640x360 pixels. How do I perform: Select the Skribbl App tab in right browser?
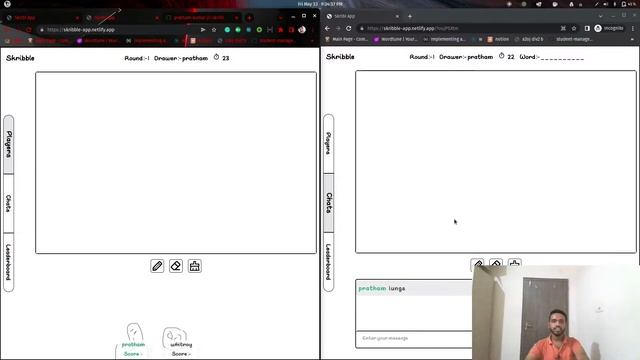point(363,16)
